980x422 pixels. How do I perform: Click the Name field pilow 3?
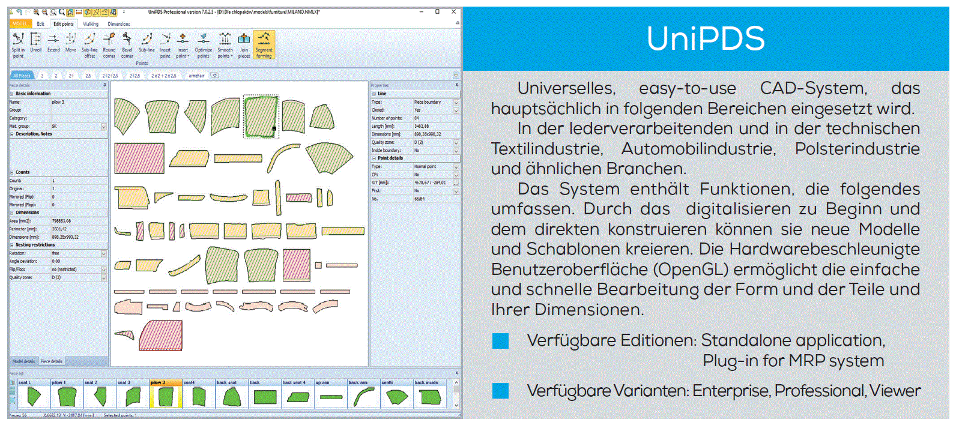(x=79, y=102)
